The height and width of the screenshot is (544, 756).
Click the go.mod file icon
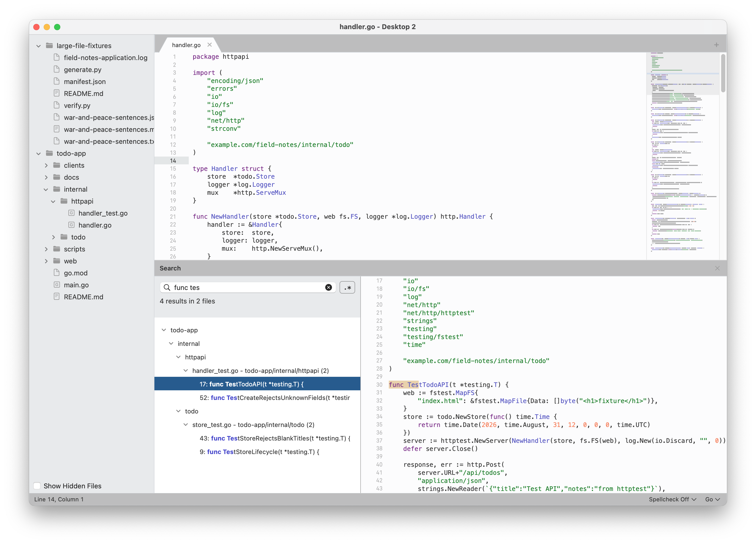pyautogui.click(x=57, y=273)
